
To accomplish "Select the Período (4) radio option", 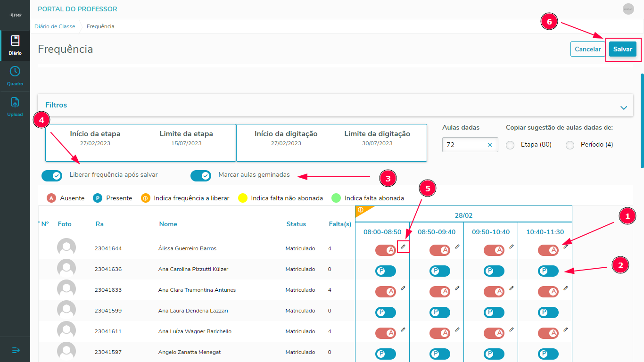I will (x=570, y=145).
